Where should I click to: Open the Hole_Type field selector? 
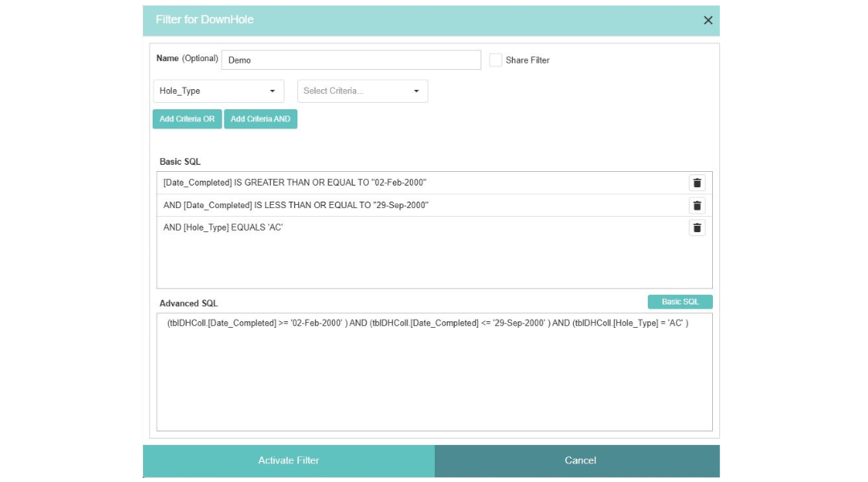pyautogui.click(x=217, y=91)
